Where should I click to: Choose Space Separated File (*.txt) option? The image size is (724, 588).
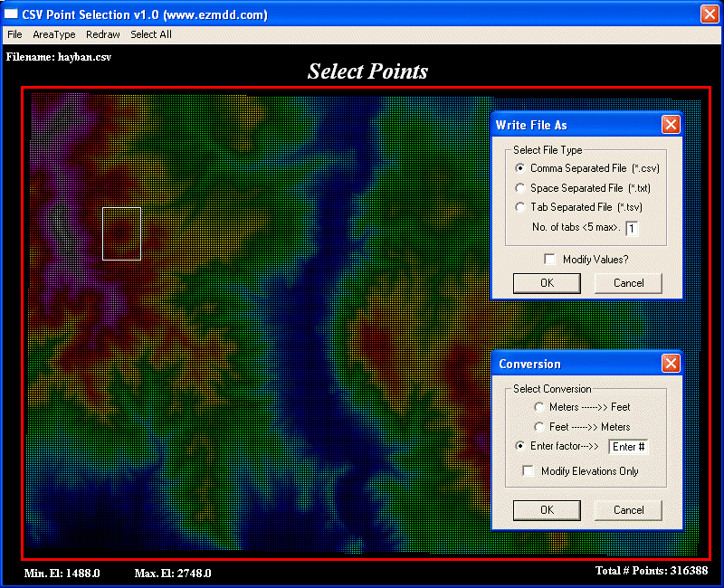tap(520, 188)
